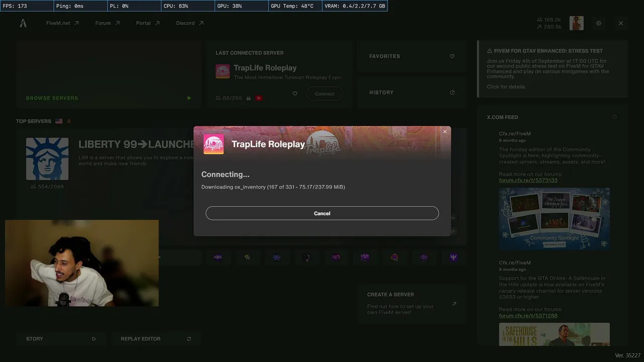Open the Community Spotlight image
This screenshot has width=644, height=362.
click(554, 219)
